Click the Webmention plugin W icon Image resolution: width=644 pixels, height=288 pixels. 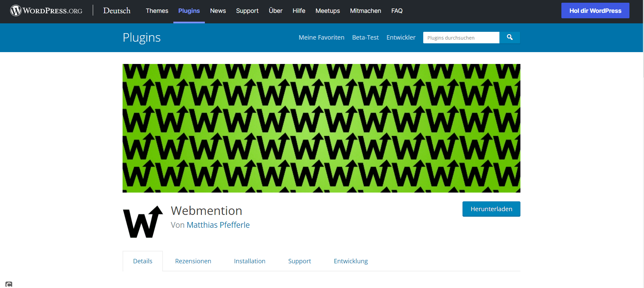coord(143,222)
